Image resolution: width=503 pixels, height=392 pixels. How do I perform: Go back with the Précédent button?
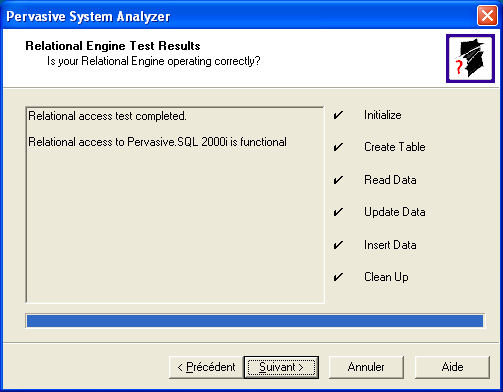pyautogui.click(x=206, y=367)
